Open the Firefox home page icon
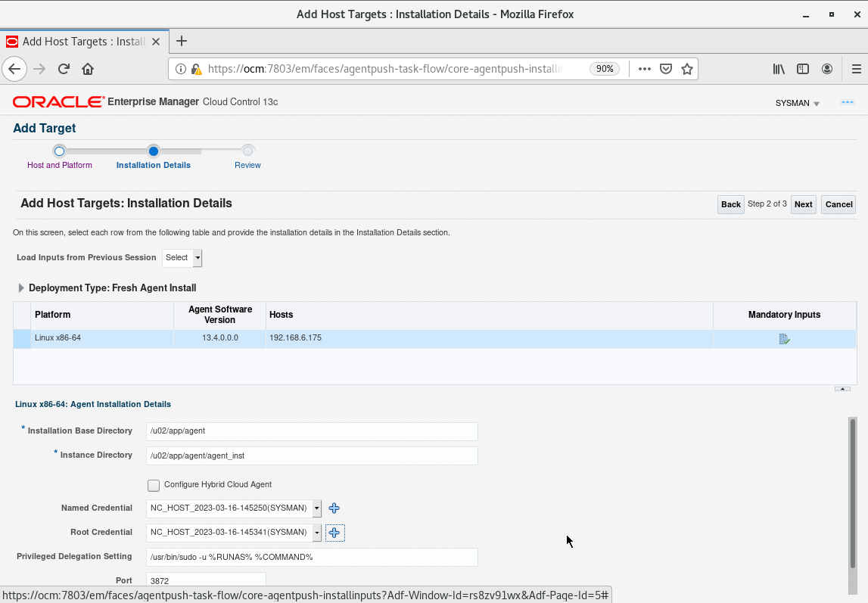The height and width of the screenshot is (603, 868). coord(88,69)
